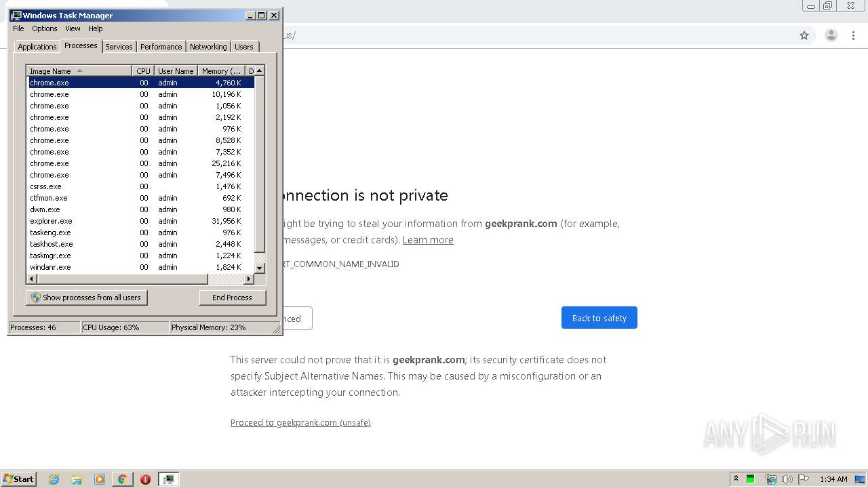Image resolution: width=868 pixels, height=488 pixels.
Task: Open Internet Explorer from the taskbar
Action: coord(54,479)
